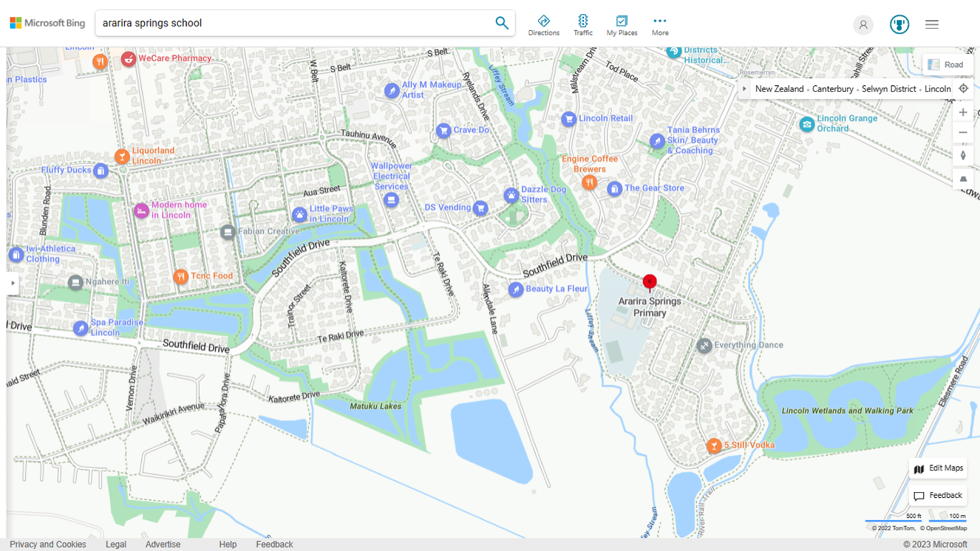Expand the left side panel arrow
Screen dimensions: 980x551
[13, 283]
